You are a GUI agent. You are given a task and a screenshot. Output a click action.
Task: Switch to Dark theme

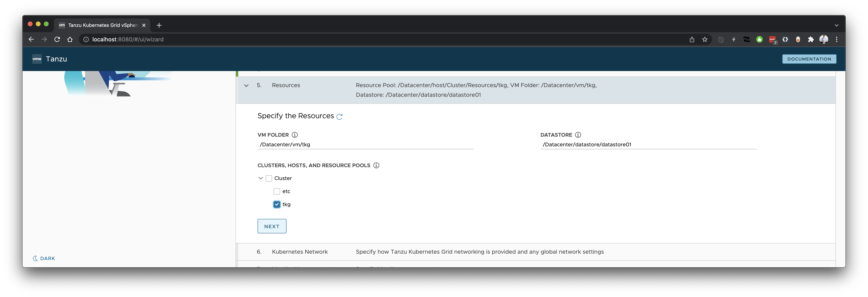44,258
